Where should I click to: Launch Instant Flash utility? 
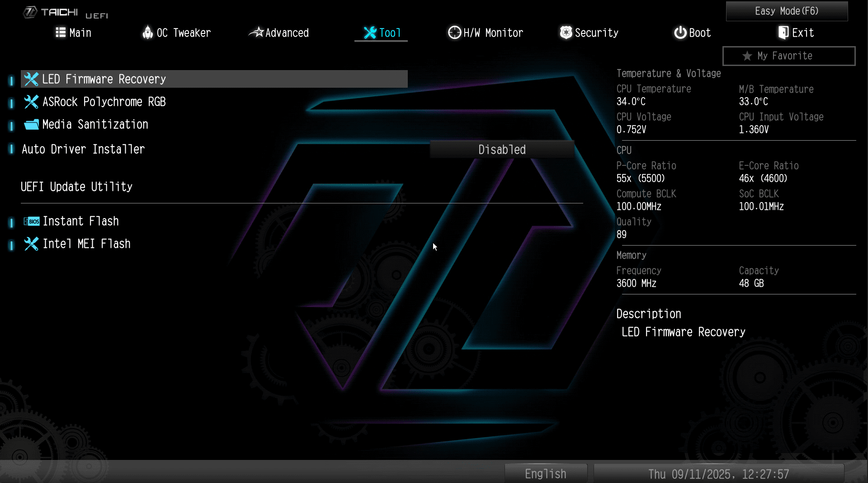(x=80, y=221)
